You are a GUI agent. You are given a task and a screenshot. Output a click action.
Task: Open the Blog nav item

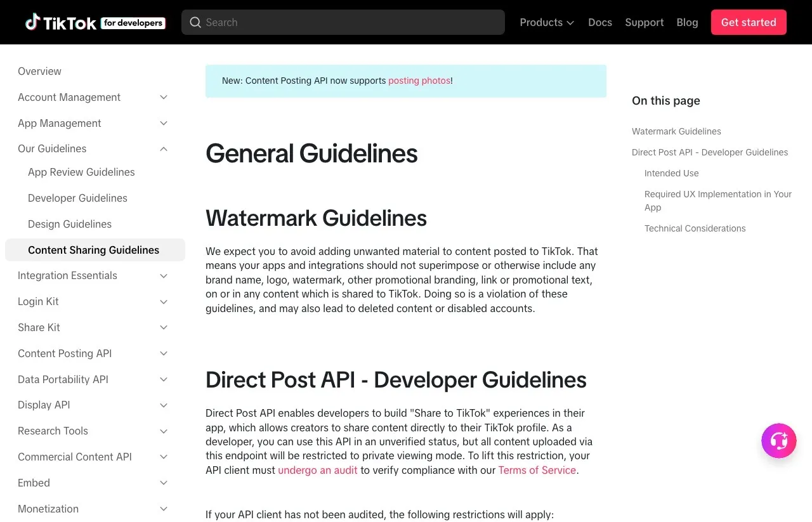click(x=687, y=22)
